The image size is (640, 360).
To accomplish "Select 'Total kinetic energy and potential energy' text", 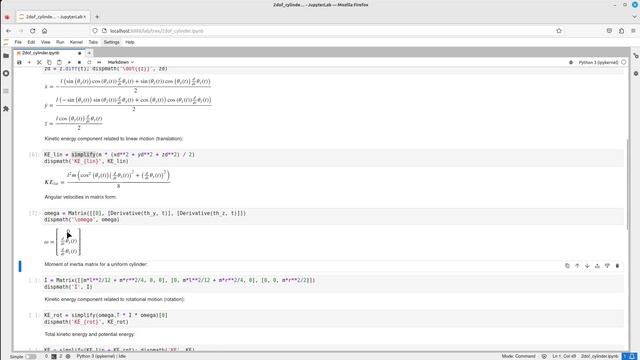I will coord(89,334).
